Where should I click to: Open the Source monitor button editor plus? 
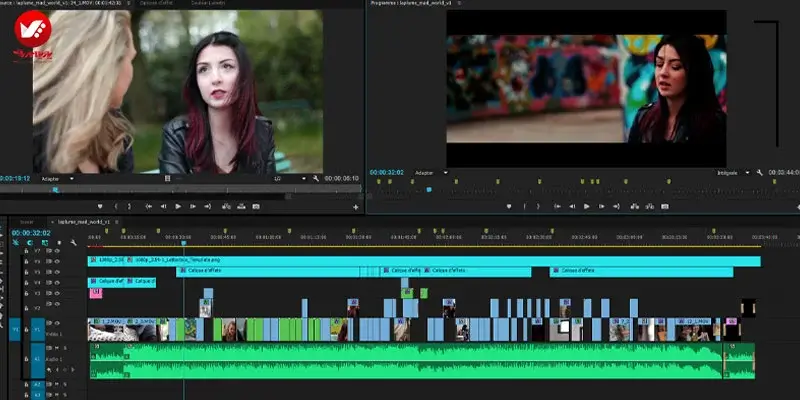[356, 207]
